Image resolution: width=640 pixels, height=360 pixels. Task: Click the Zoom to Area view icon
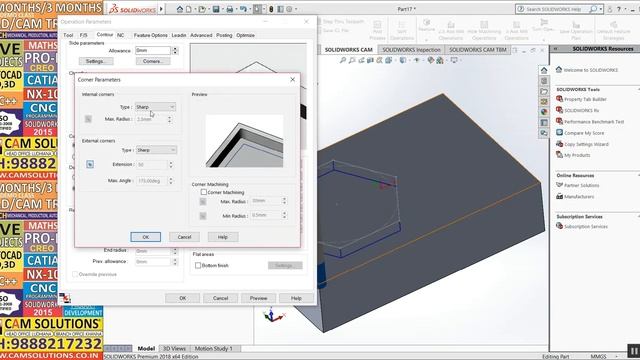(x=352, y=60)
